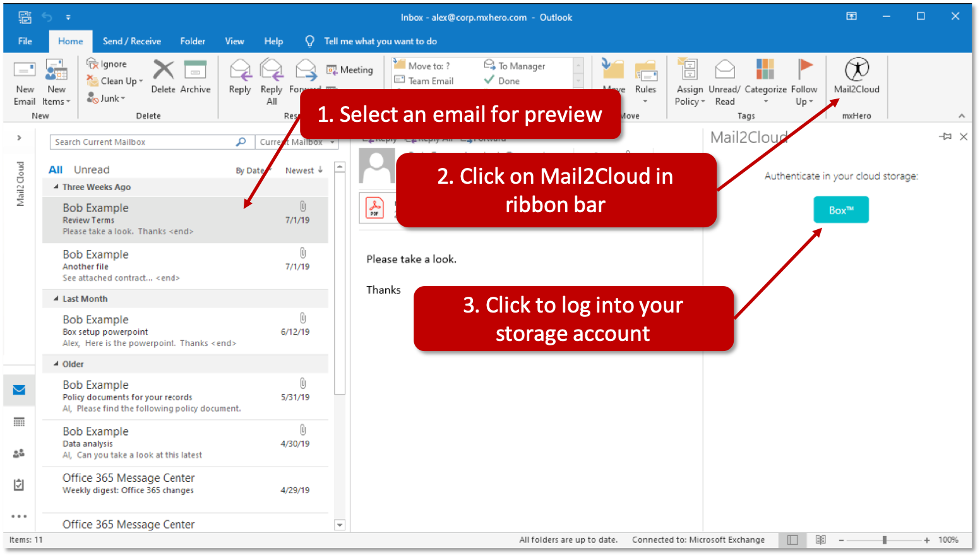Click the message list scroll up arrow
This screenshot has height=555, width=980.
pos(340,167)
